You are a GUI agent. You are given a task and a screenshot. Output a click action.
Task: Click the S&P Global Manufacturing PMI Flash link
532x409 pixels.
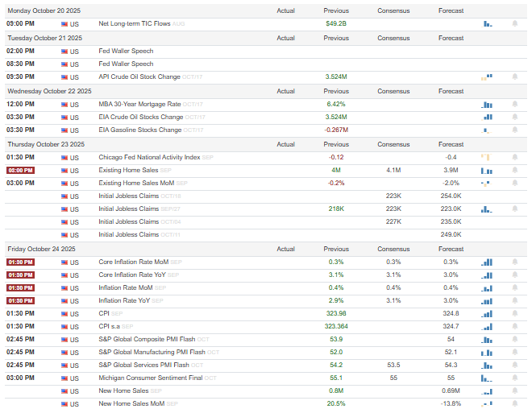(152, 352)
